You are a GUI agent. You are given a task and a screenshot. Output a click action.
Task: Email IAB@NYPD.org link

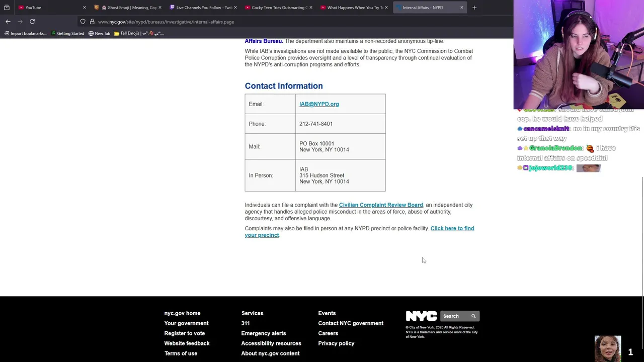click(x=319, y=104)
